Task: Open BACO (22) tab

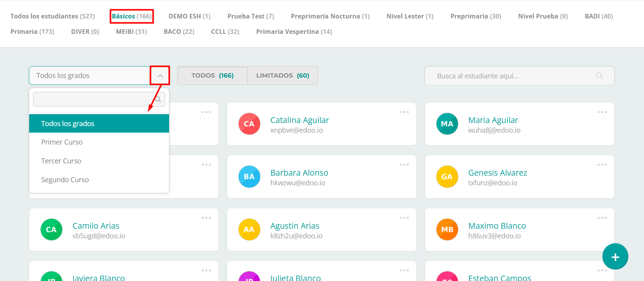Action: click(x=179, y=32)
